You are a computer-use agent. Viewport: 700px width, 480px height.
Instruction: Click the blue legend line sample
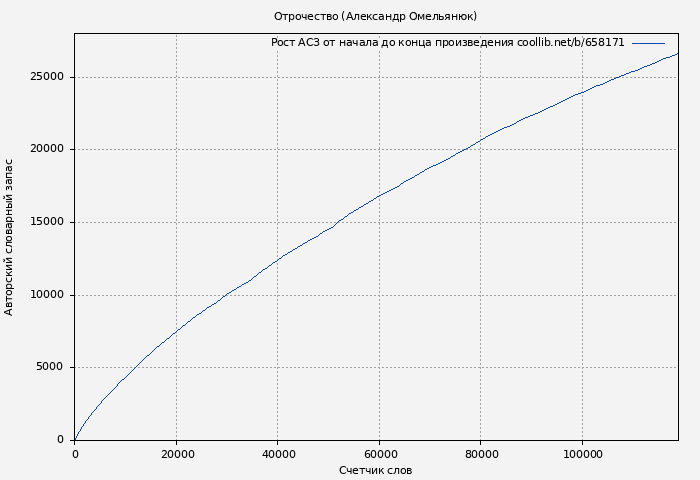tap(648, 43)
